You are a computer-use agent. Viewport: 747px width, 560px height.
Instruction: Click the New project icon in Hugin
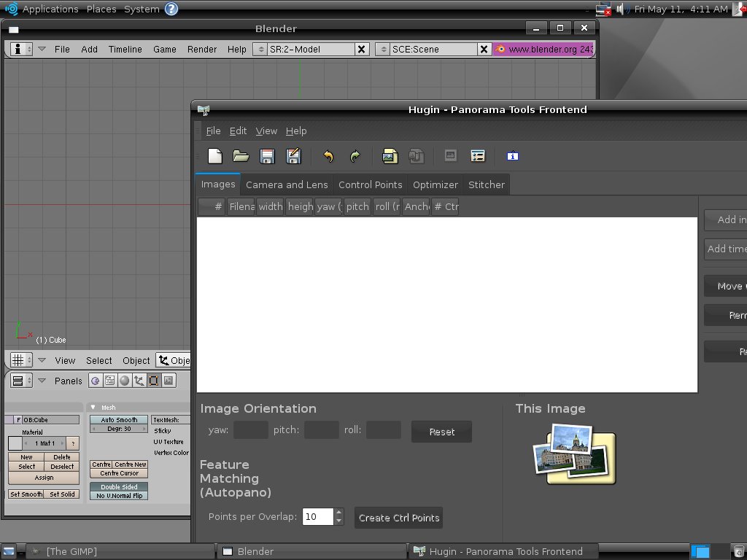coord(215,156)
